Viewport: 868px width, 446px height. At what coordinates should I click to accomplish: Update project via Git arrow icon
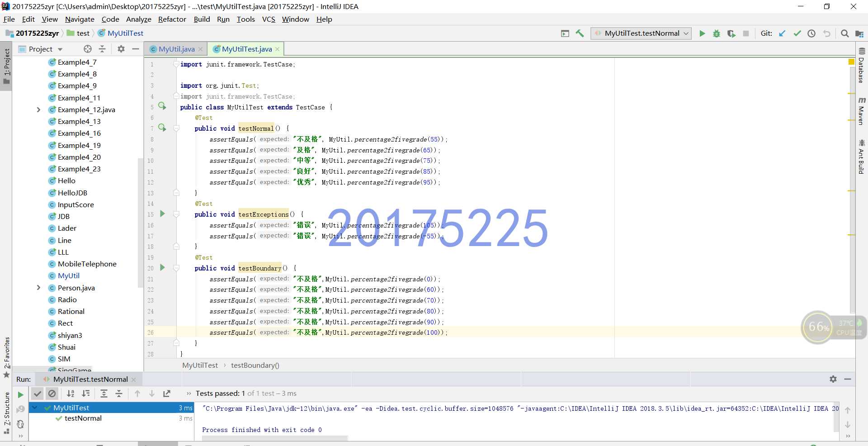782,33
